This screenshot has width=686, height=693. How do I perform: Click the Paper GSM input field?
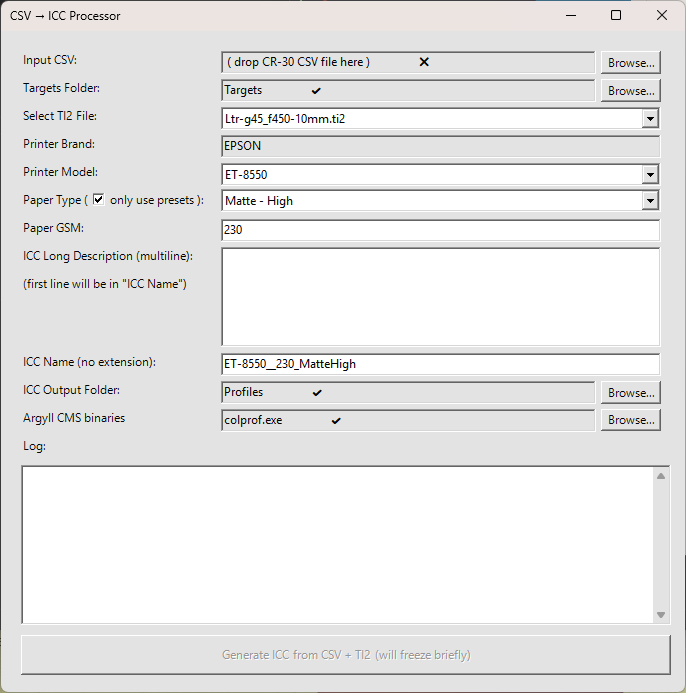point(440,230)
